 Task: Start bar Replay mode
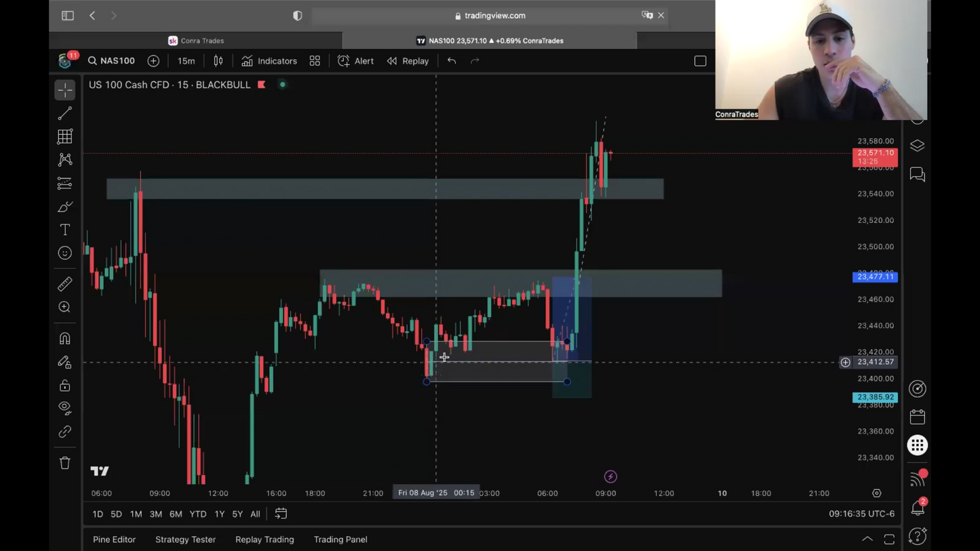click(x=408, y=61)
